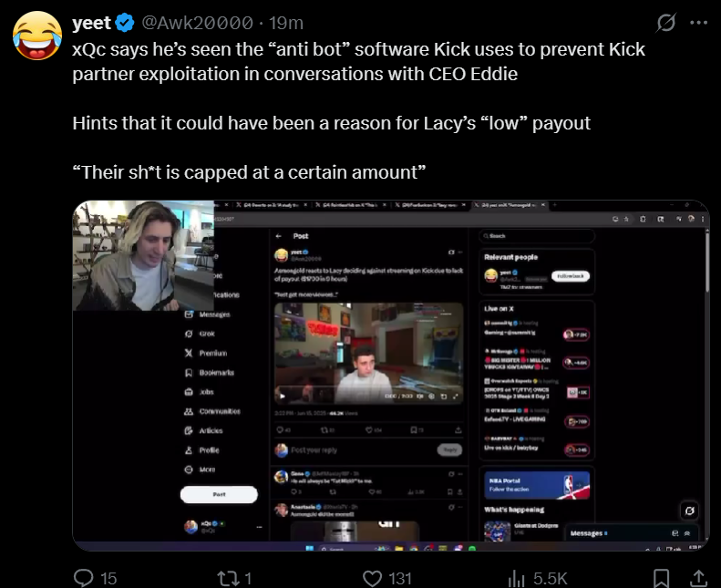The height and width of the screenshot is (588, 721).
Task: Select Communities in the video's sidebar
Action: coord(212,411)
